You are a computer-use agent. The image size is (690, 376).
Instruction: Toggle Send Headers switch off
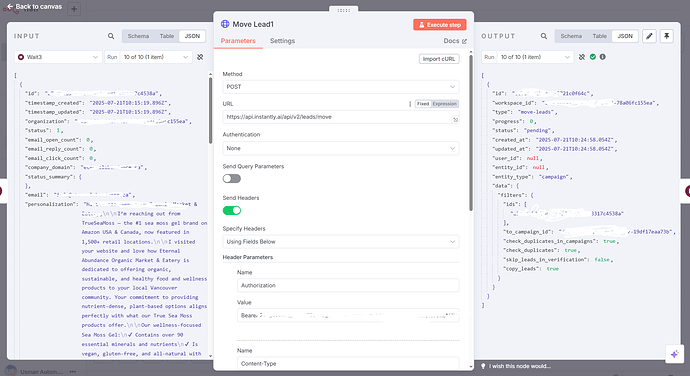pyautogui.click(x=231, y=210)
